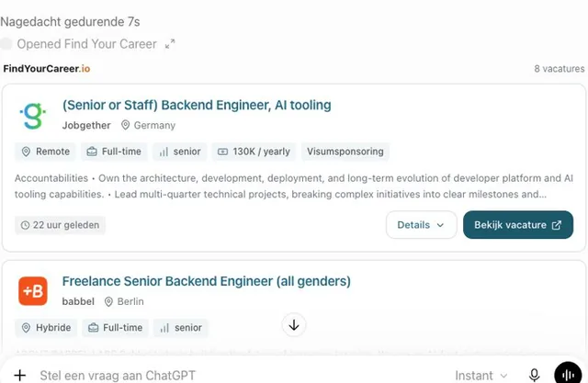Click the pin icon in the Hybride tag

point(26,328)
